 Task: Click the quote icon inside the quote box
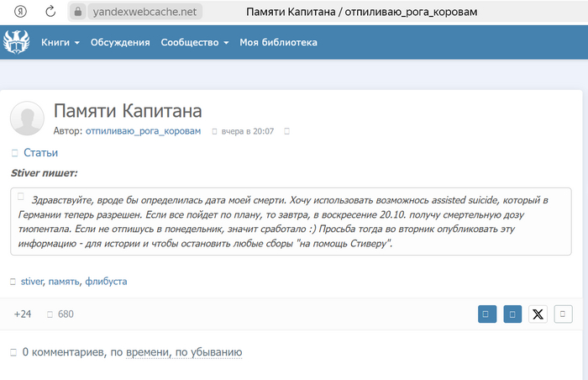tap(21, 197)
